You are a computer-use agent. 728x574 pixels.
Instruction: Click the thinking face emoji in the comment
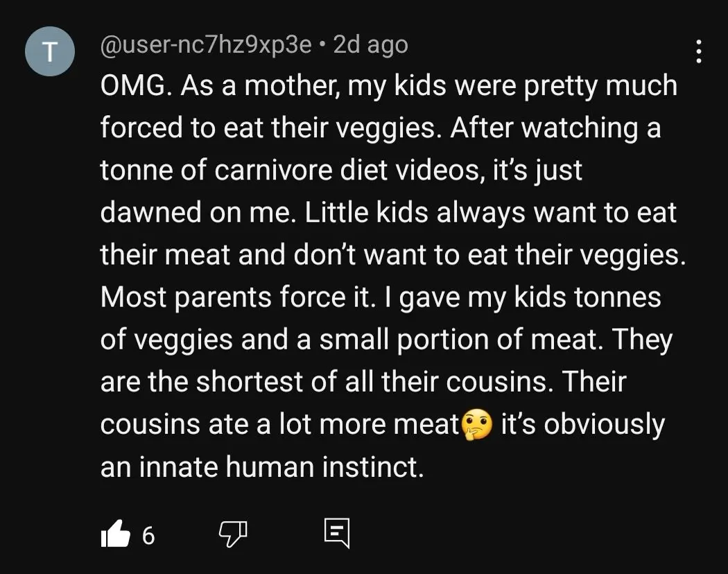pyautogui.click(x=478, y=425)
